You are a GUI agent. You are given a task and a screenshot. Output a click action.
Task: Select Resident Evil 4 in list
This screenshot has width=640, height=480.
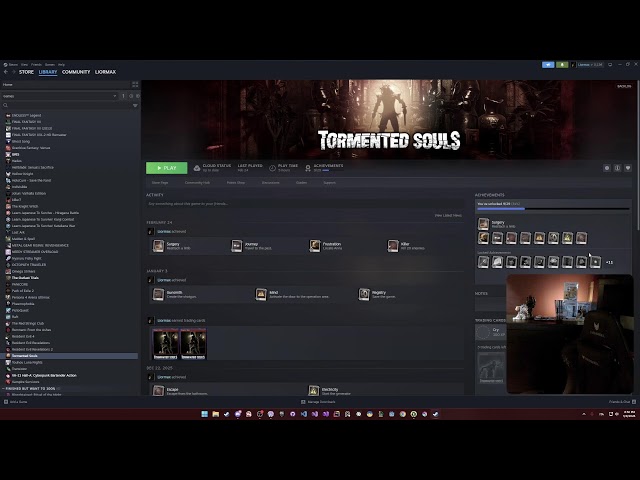point(23,336)
